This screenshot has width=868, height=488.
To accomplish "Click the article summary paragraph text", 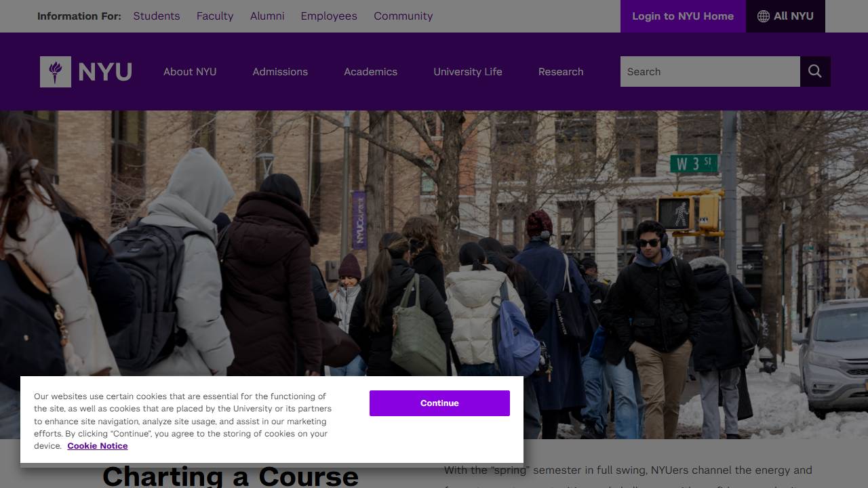I will [628, 471].
